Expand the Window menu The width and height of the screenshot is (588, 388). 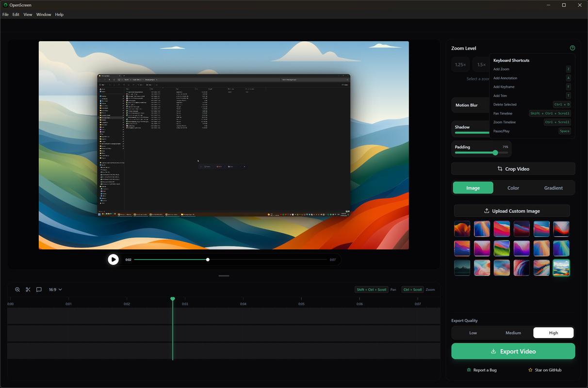tap(43, 14)
